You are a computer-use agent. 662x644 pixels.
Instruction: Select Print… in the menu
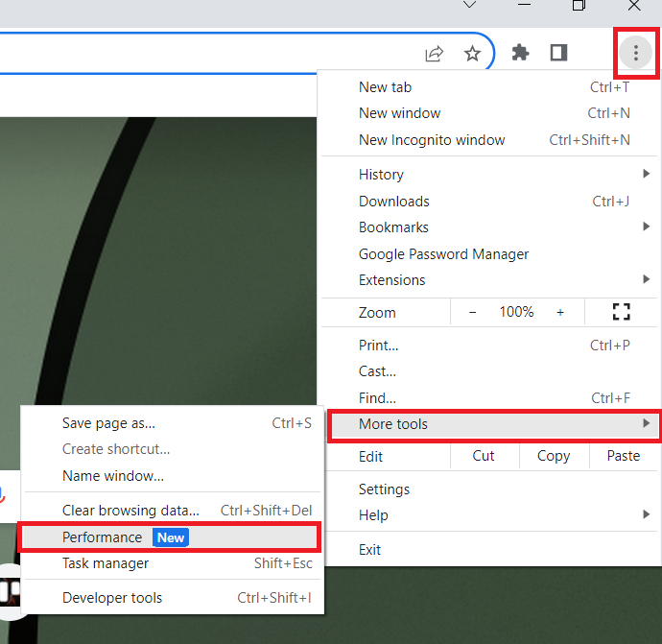tap(489, 346)
